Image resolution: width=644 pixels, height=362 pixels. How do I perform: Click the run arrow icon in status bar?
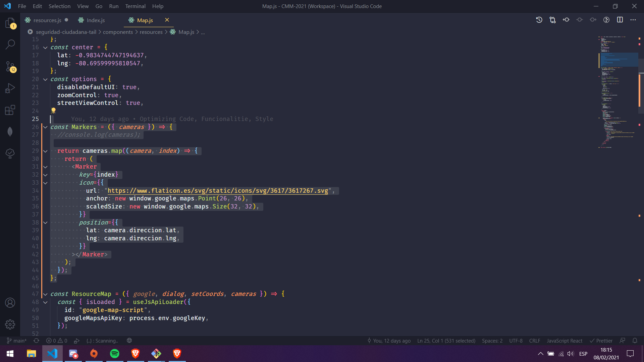click(x=76, y=341)
